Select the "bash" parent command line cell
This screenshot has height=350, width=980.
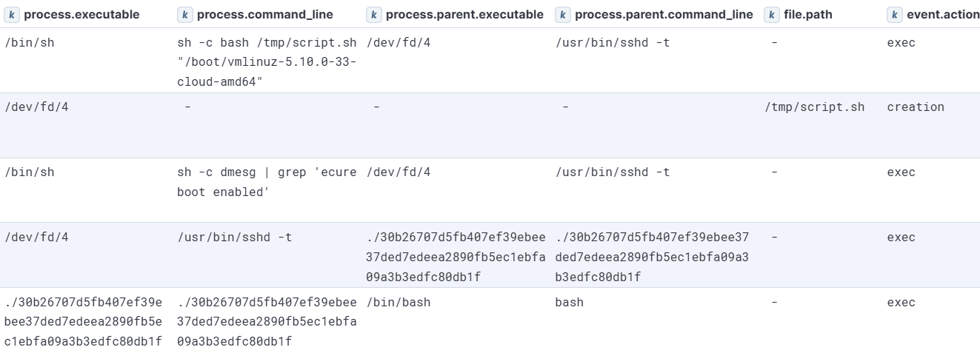(x=569, y=303)
